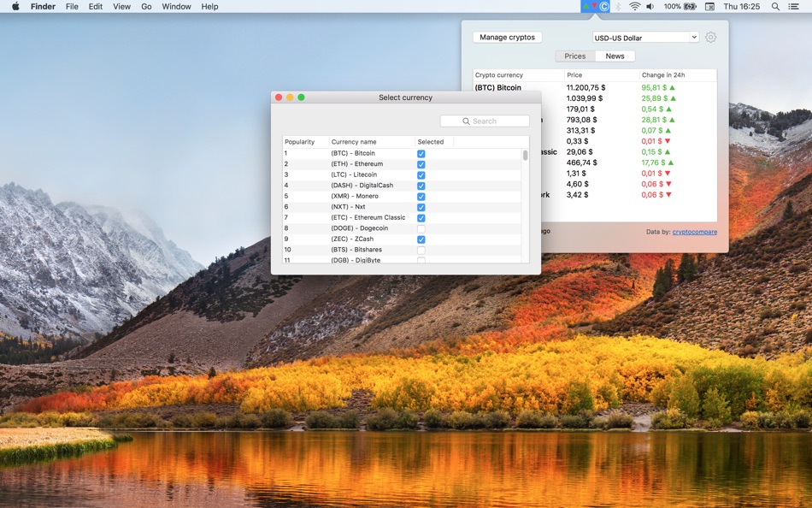
Task: Click the 95,81 $ change value
Action: 654,87
